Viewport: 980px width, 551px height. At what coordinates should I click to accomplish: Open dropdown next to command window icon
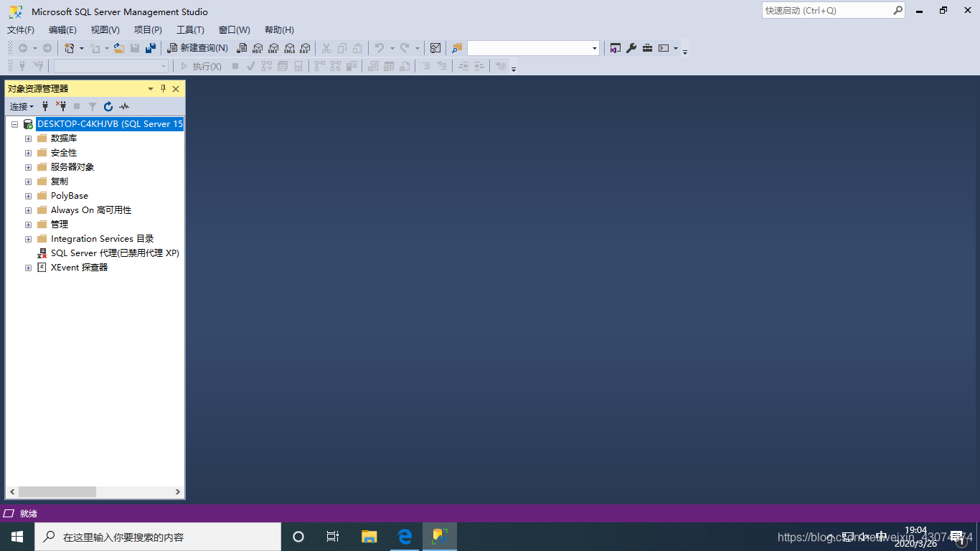[676, 48]
